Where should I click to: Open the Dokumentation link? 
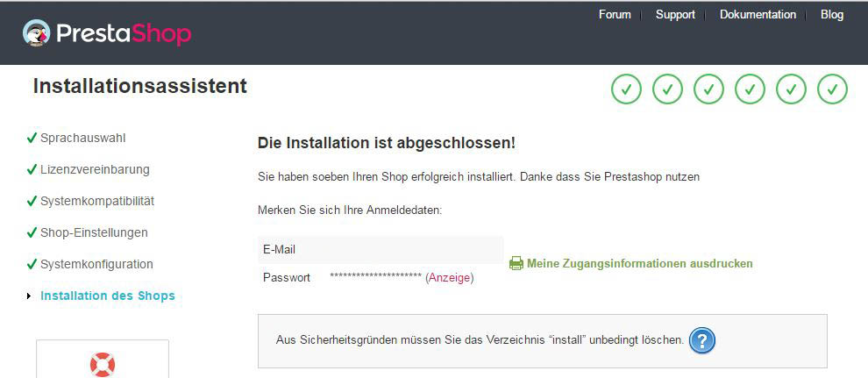[758, 14]
